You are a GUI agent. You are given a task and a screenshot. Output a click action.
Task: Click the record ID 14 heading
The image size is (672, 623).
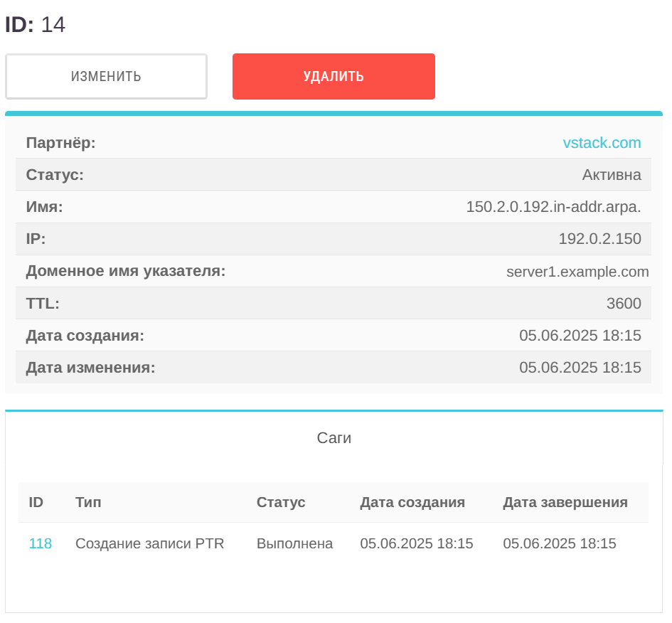point(36,25)
